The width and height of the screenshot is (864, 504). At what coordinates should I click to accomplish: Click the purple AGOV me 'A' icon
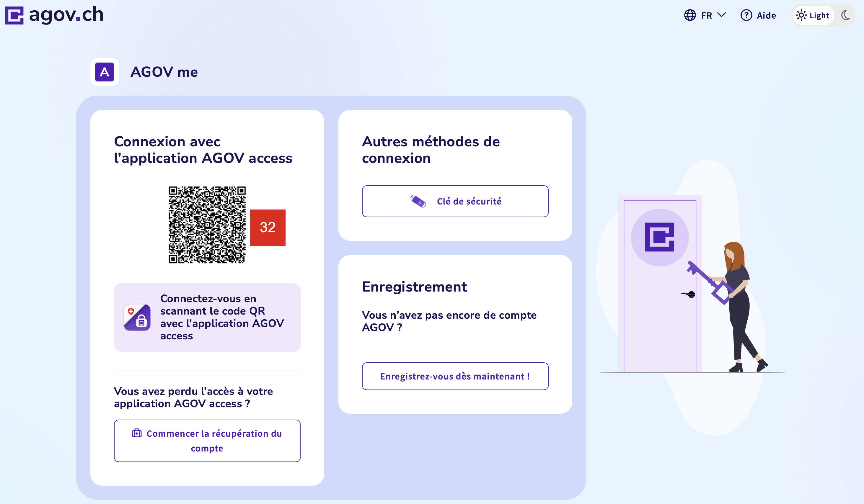104,72
